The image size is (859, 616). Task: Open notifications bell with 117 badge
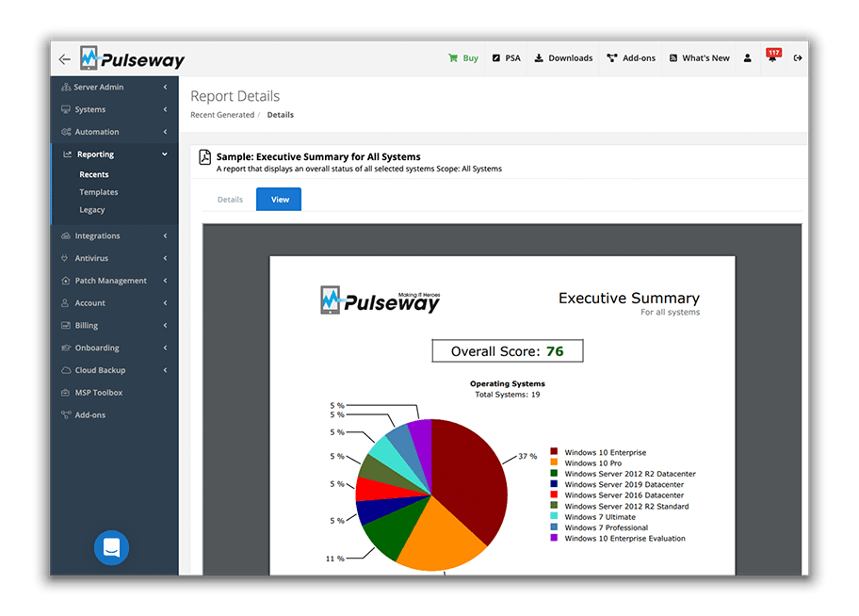(x=773, y=56)
